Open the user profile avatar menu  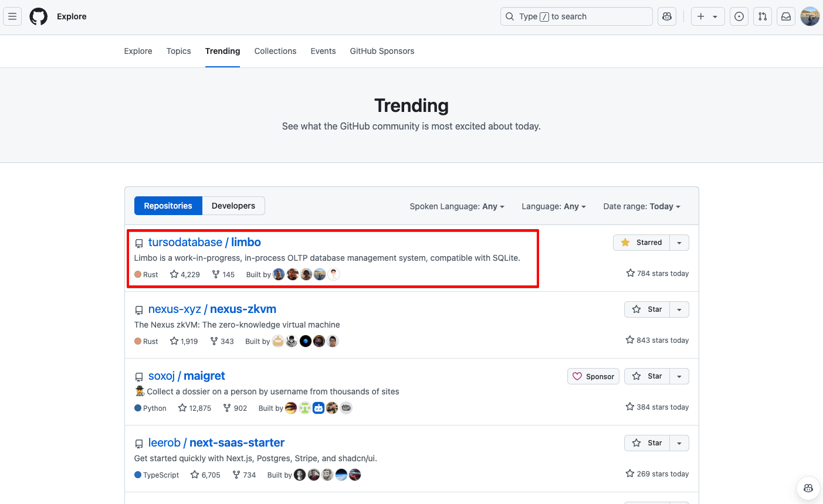[x=810, y=16]
